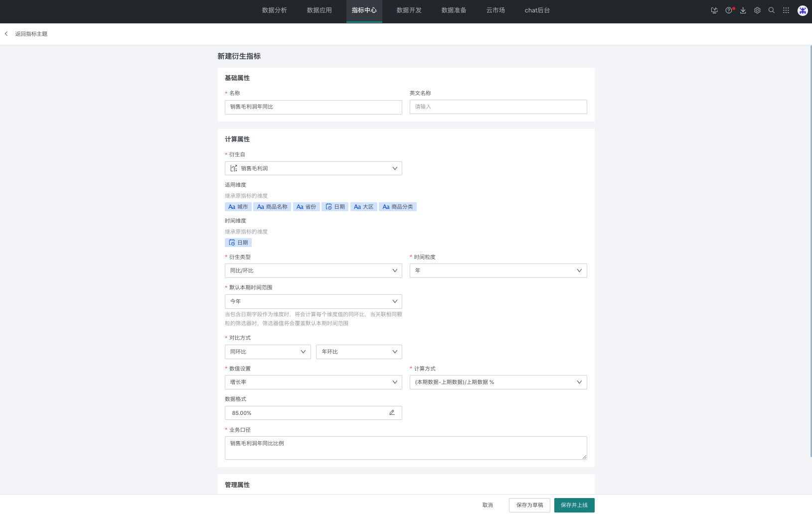This screenshot has width=812, height=514.
Task: Go to the 数据开发 menu
Action: 409,10
